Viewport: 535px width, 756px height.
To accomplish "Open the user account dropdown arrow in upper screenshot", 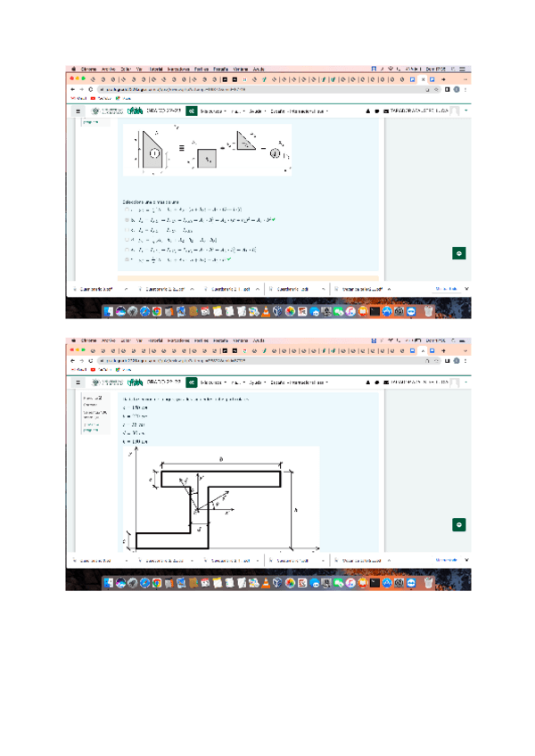I will click(x=466, y=111).
